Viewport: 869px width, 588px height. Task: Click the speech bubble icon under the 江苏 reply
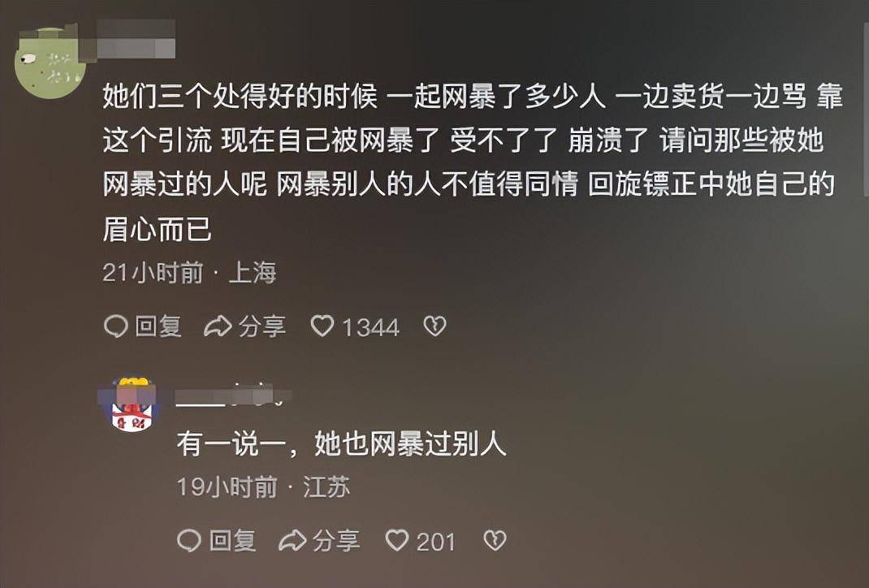pos(189,541)
